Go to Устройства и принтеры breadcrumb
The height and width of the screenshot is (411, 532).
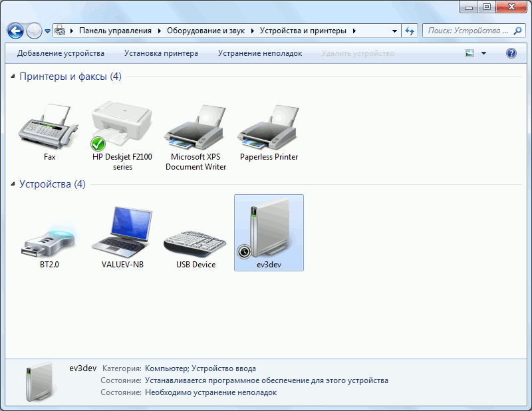(303, 31)
